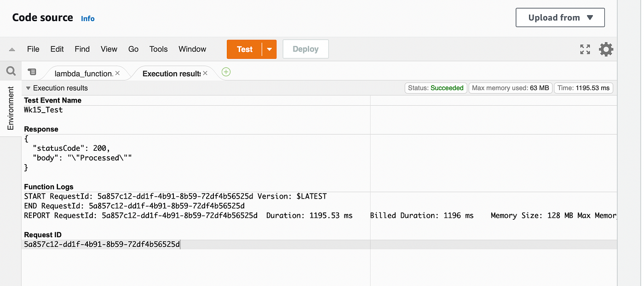Select the Execution results tab
This screenshot has width=644, height=286.
(170, 73)
